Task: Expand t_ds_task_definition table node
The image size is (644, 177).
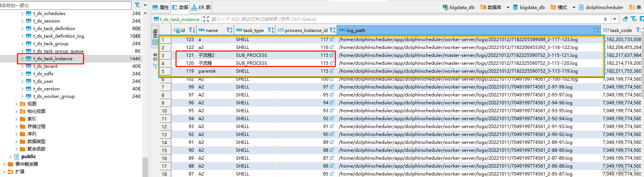Action: pyautogui.click(x=23, y=29)
